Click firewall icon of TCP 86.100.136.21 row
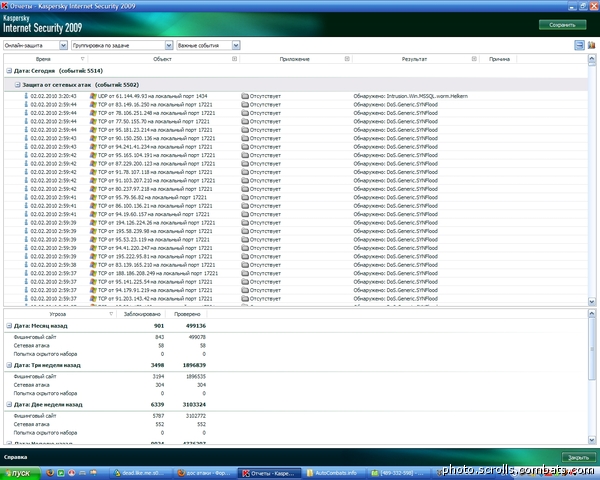600x480 pixels. point(93,206)
